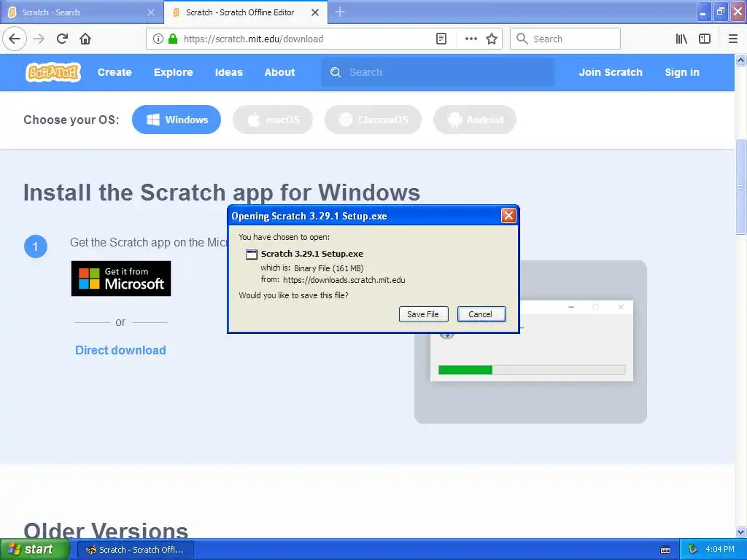Open page actions three-dots menu
Image resolution: width=747 pixels, height=560 pixels.
pyautogui.click(x=471, y=39)
